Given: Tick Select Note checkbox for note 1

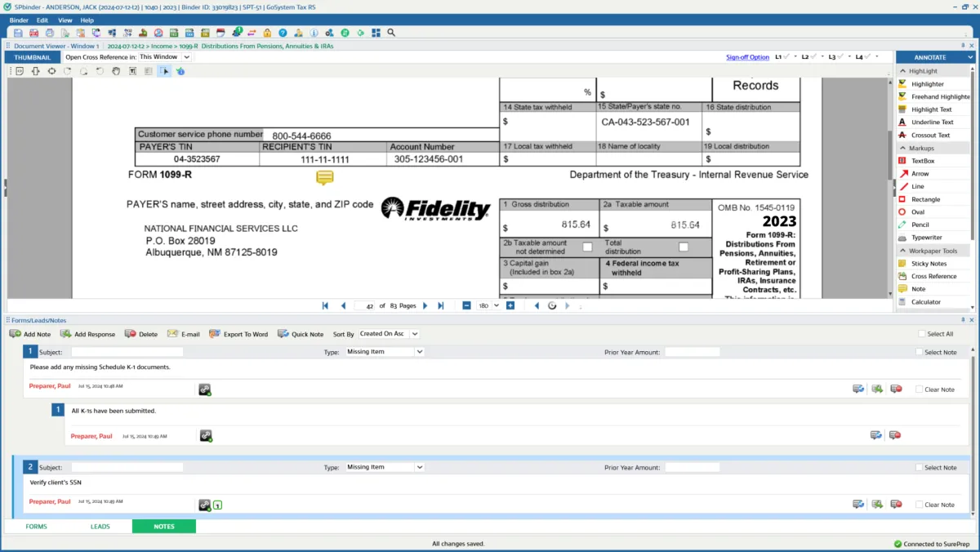Looking at the screenshot, I should pyautogui.click(x=920, y=352).
